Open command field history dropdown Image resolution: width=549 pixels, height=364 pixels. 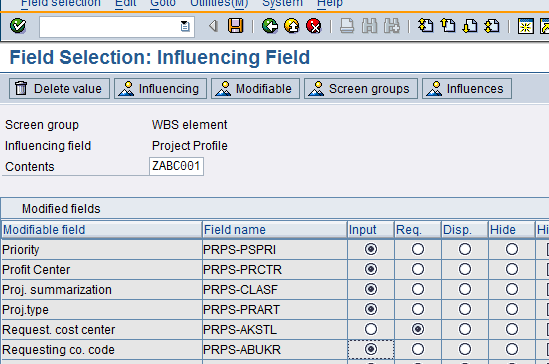pos(185,26)
